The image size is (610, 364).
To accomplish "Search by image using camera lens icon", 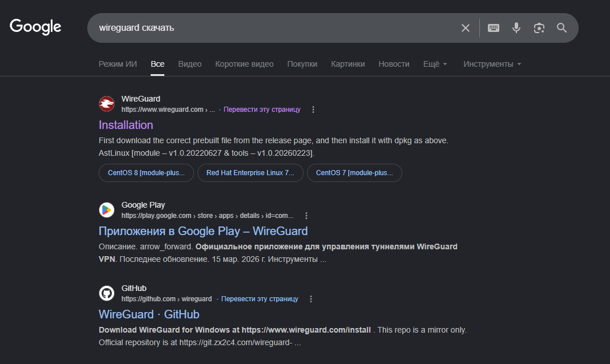I will [x=539, y=28].
